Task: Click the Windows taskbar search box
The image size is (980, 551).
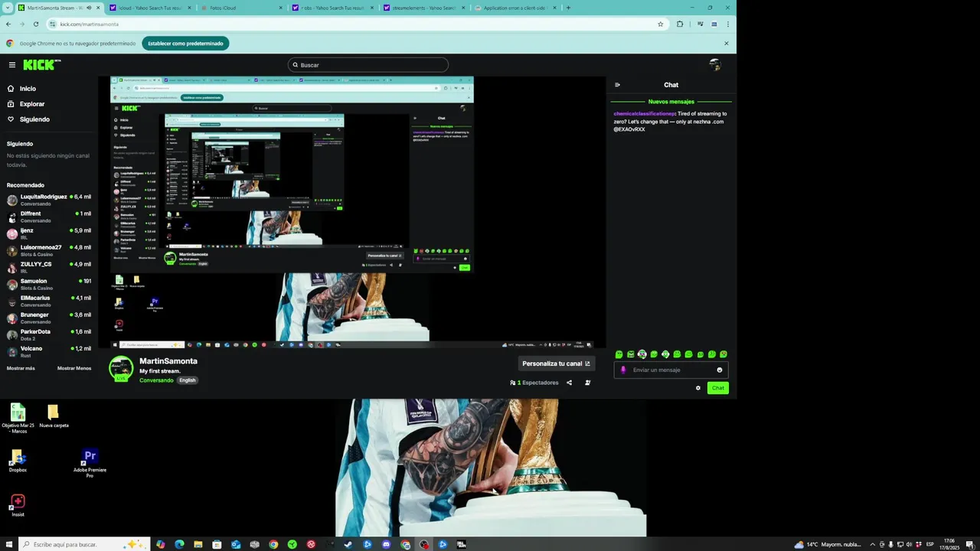Action: (x=84, y=545)
